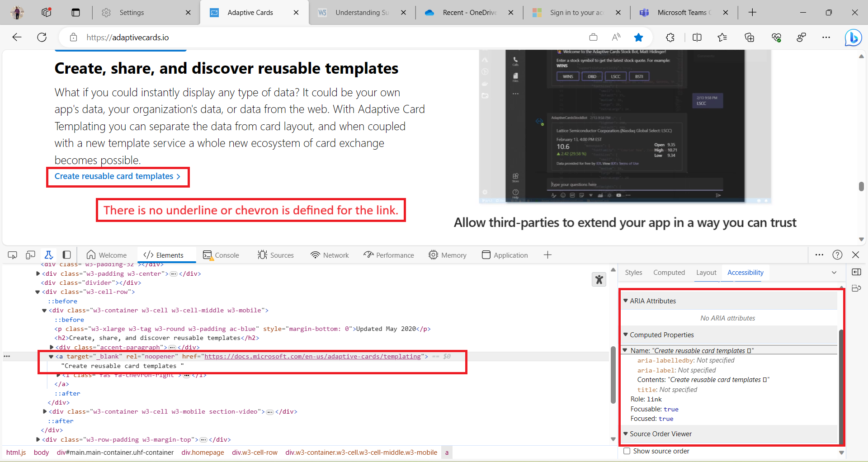Click the view site information lock icon
Screen dimensions: 868x462
(73, 38)
